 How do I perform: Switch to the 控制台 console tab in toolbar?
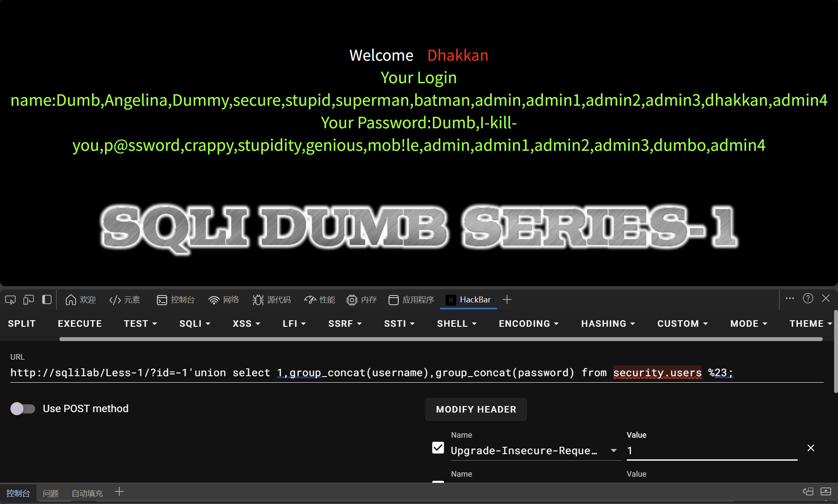176,299
